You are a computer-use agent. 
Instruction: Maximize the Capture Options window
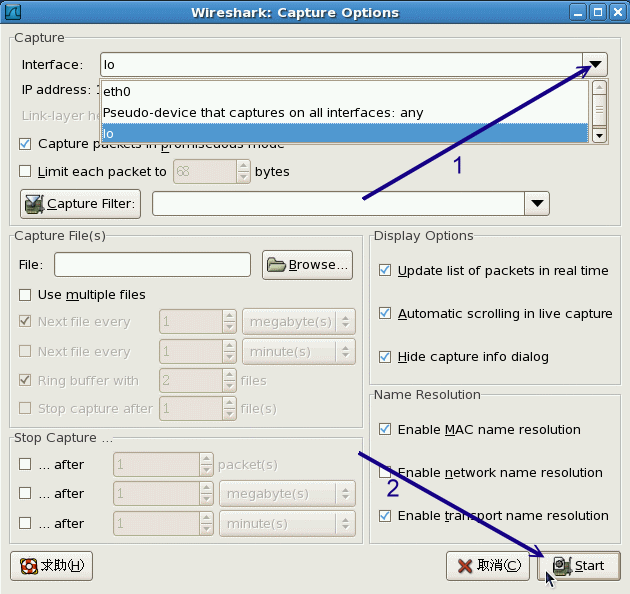click(597, 12)
